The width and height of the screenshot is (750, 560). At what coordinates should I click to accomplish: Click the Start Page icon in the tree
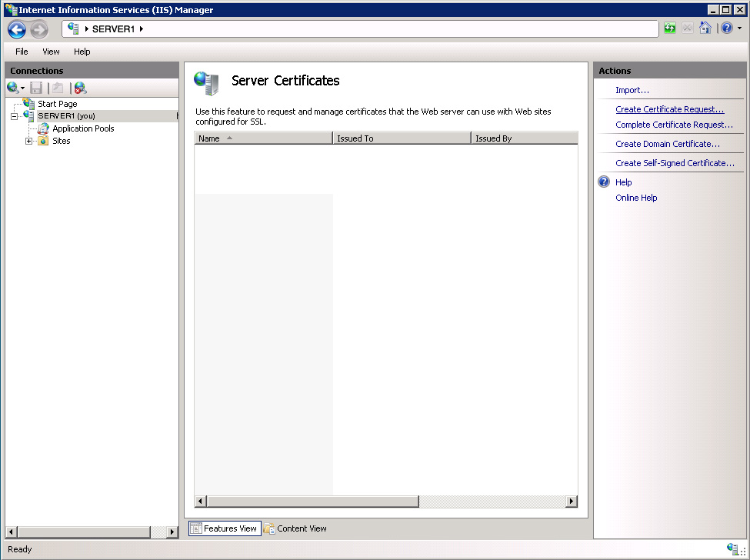point(28,103)
